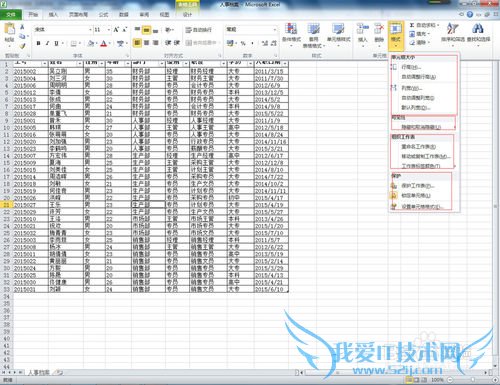Open fill color dropdown arrow

(x=96, y=44)
